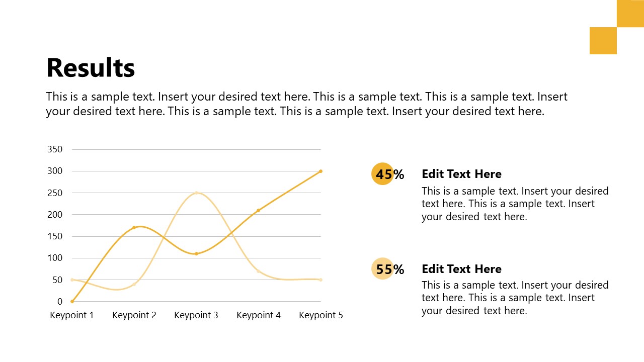Click dark line marker above Keypoint 2
The width and height of the screenshot is (644, 362).
[134, 227]
